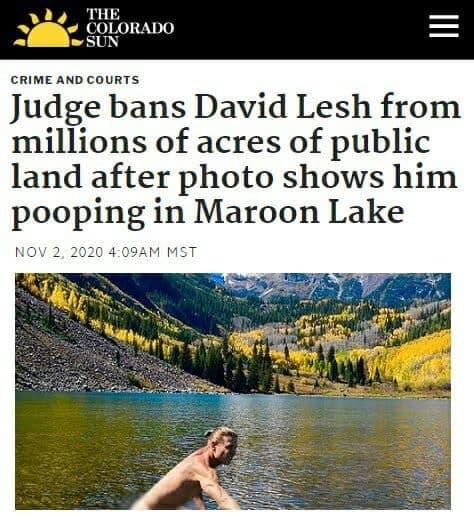Click the 4:09AM MST time text
The height and width of the screenshot is (526, 474).
click(153, 252)
